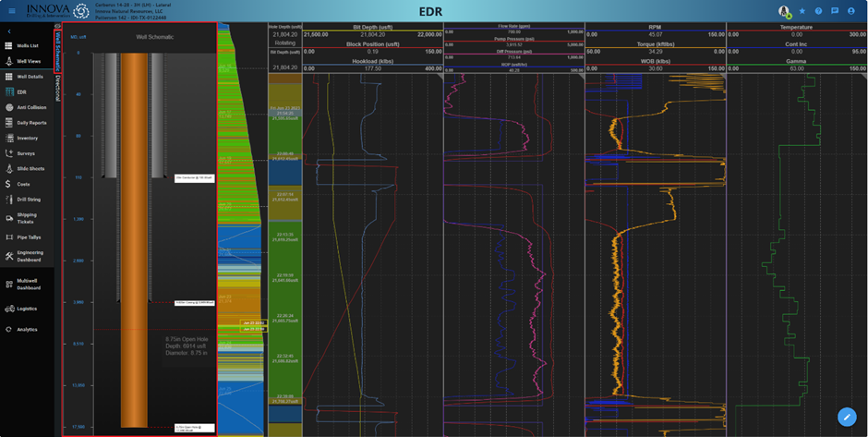Viewport: 868px width, 437px height.
Task: Open the help question mark icon
Action: 818,11
